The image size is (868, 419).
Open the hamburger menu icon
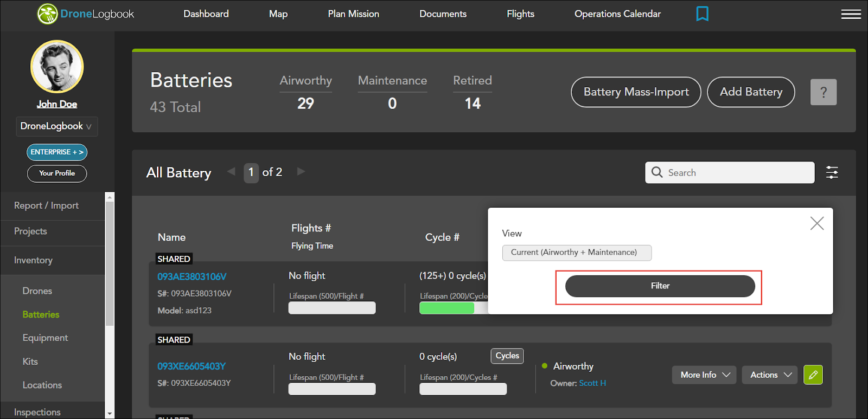coord(851,14)
